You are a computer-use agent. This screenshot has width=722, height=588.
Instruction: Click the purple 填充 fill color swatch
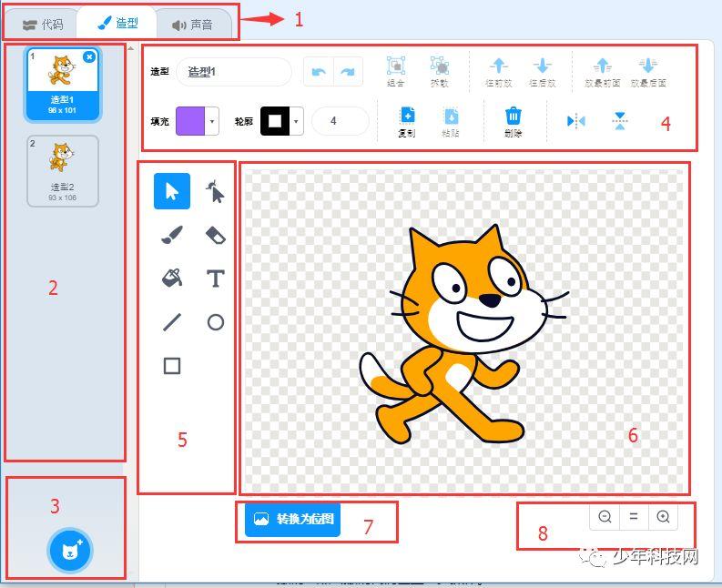click(190, 121)
